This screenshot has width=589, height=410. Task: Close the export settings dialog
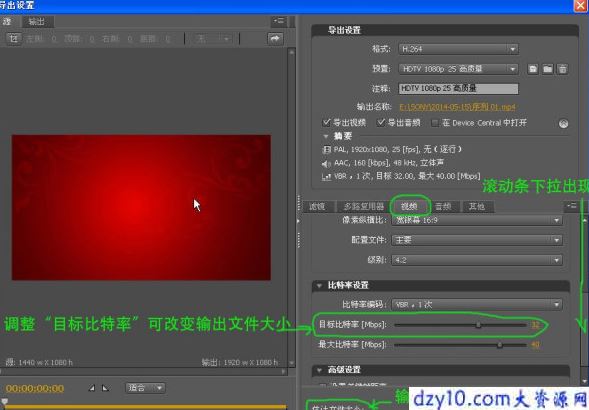click(x=581, y=6)
